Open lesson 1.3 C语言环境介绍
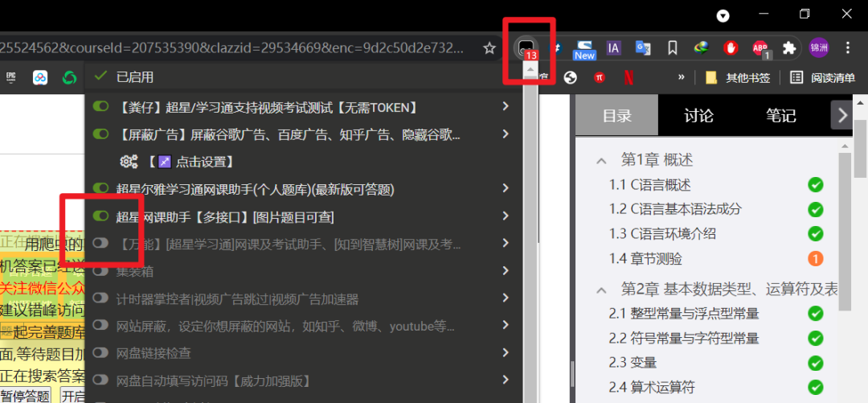The height and width of the screenshot is (403, 868). click(662, 233)
